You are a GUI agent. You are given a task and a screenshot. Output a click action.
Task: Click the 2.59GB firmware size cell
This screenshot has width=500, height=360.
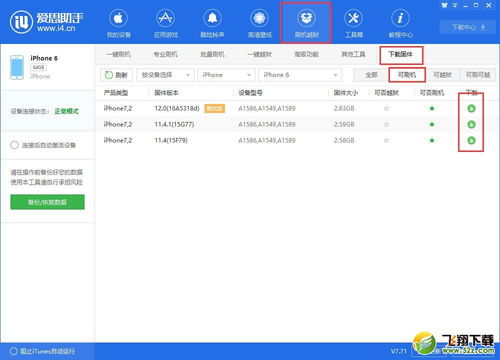pos(344,124)
